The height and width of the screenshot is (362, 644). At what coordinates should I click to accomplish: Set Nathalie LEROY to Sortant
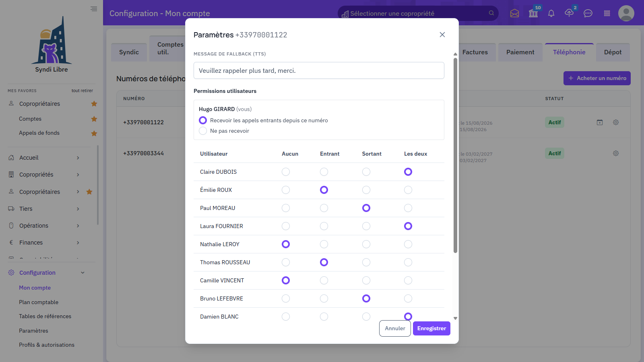366,244
